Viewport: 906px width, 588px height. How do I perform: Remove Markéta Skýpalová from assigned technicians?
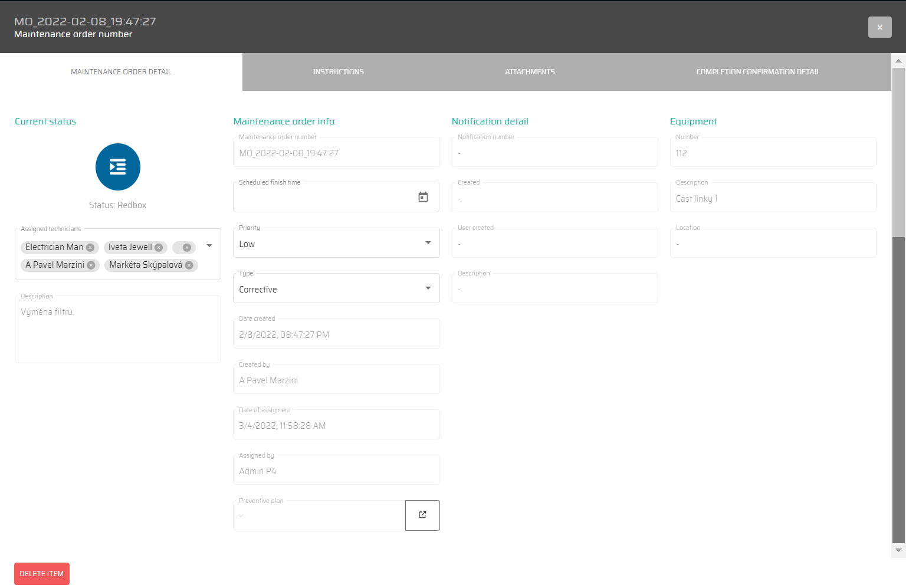pyautogui.click(x=189, y=265)
